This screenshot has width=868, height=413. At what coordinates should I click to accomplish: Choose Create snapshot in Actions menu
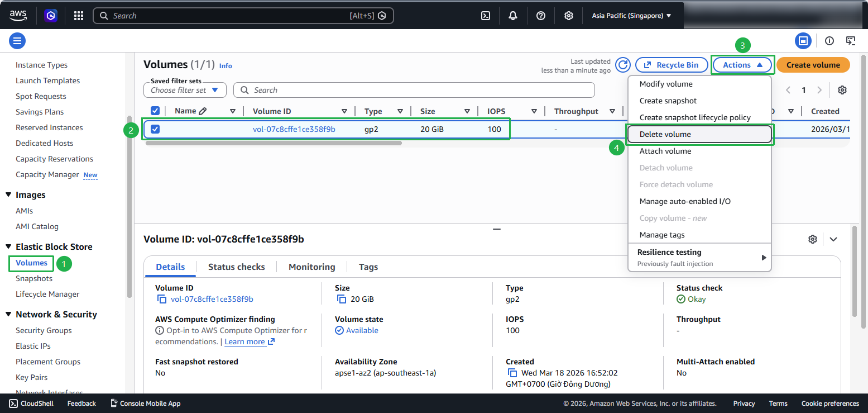(699, 101)
